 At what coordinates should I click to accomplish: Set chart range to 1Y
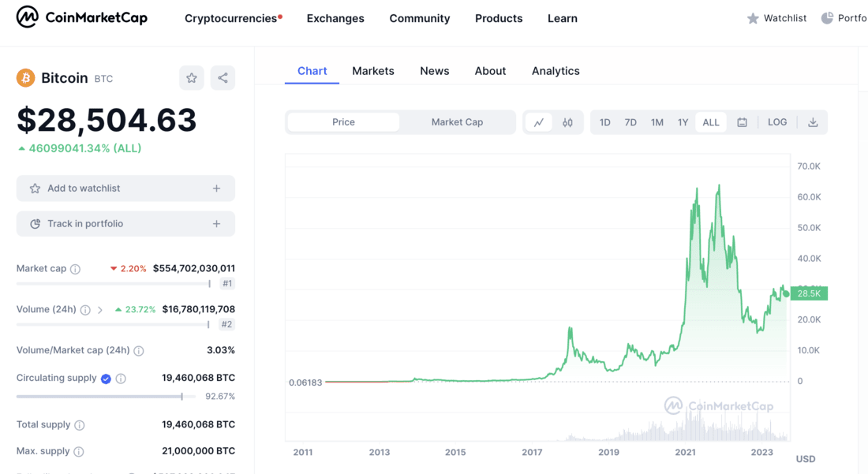[683, 122]
